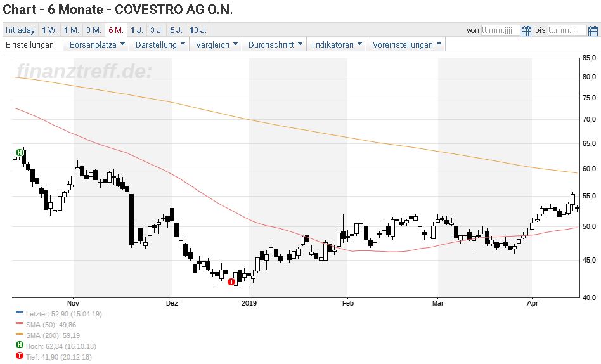Image resolution: width=601 pixels, height=364 pixels.
Task: Click the '2019' x-axis label
Action: 249,303
